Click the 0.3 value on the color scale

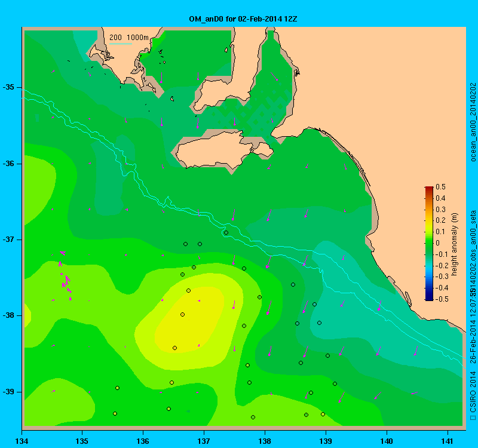point(440,210)
